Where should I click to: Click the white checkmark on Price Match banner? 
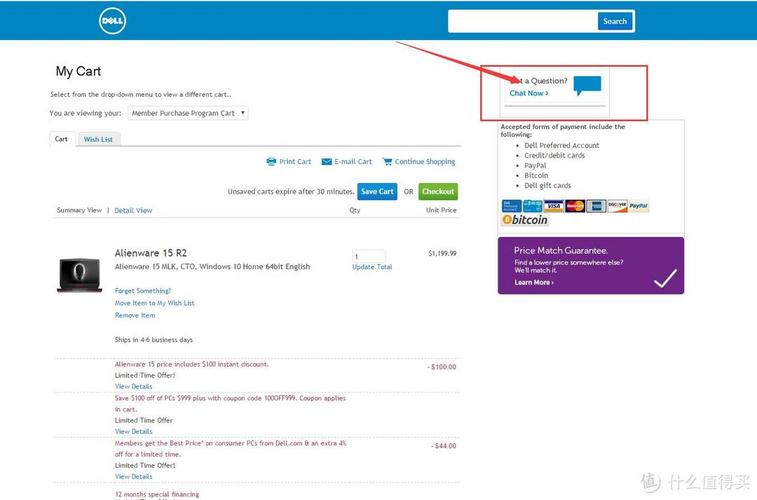pyautogui.click(x=665, y=278)
